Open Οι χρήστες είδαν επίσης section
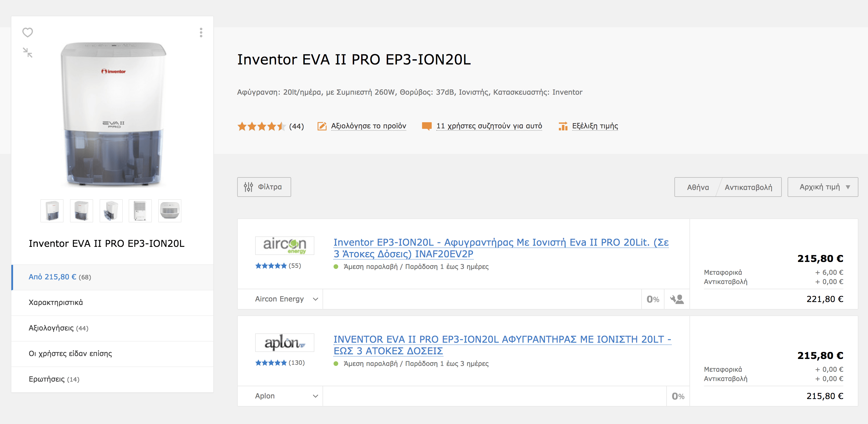 tap(113, 354)
